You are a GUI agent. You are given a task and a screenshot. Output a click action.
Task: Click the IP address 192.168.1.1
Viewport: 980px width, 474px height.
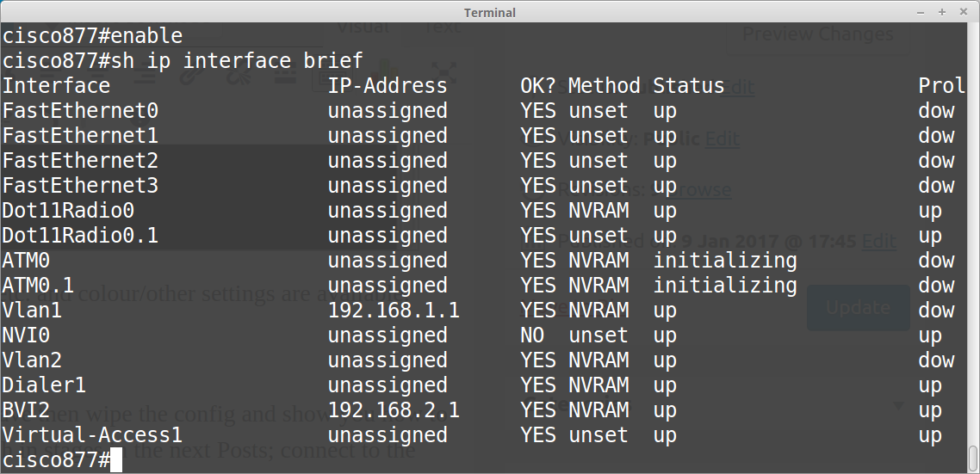tap(394, 311)
